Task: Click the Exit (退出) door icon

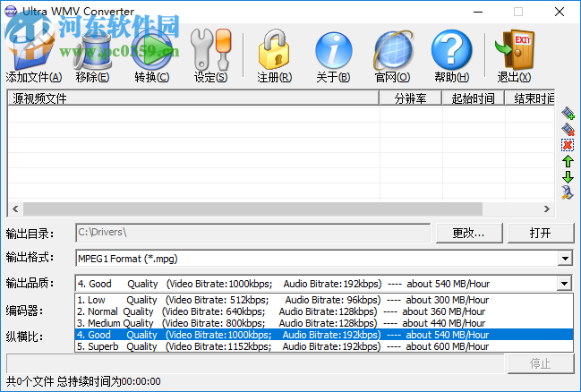Action: click(x=515, y=49)
